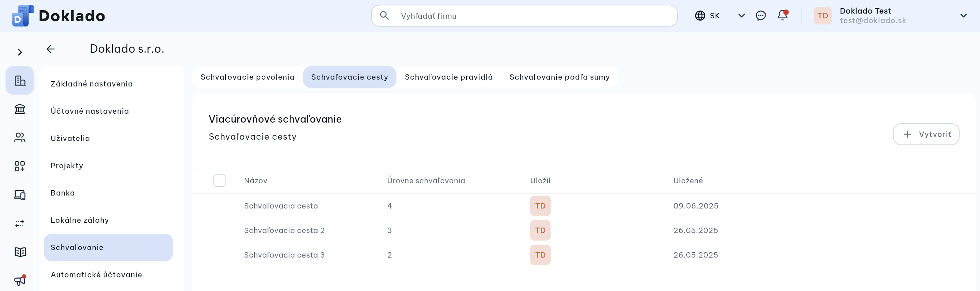Screen dimensions: 980x291
Task: Open the notifications bell
Action: (782, 15)
